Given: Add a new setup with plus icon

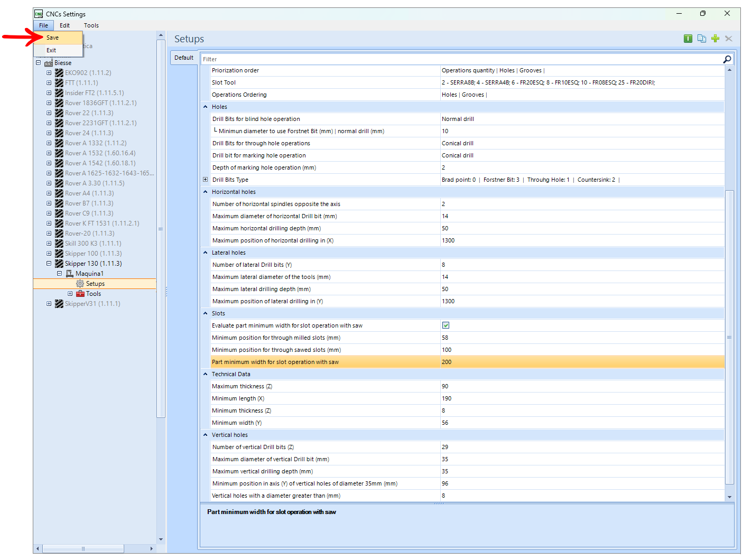Looking at the screenshot, I should pyautogui.click(x=715, y=39).
